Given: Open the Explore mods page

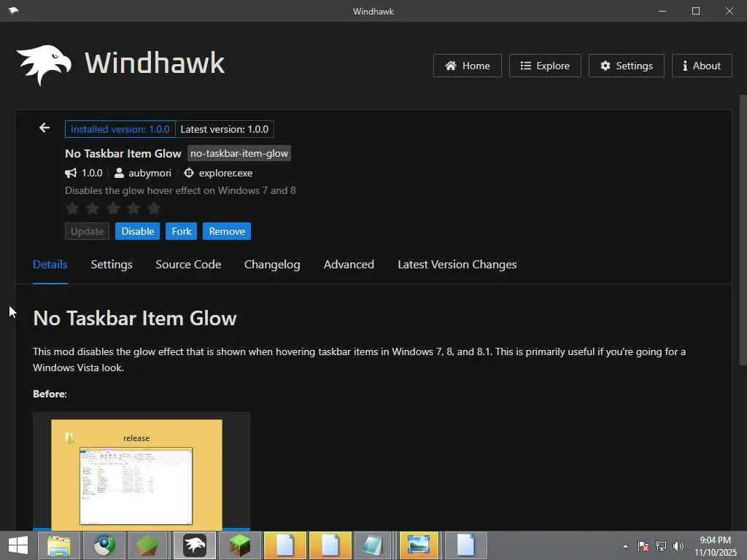Looking at the screenshot, I should 545,66.
